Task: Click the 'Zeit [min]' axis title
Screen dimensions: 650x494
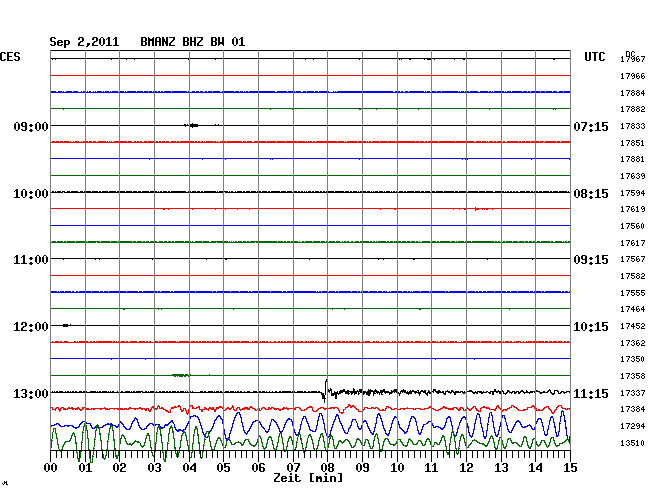Action: tap(308, 478)
